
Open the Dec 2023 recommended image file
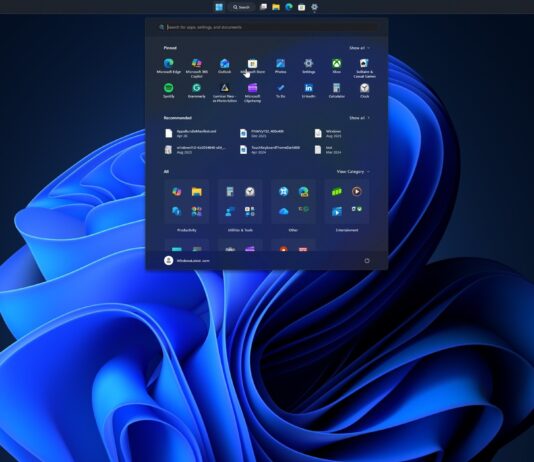pos(262,133)
